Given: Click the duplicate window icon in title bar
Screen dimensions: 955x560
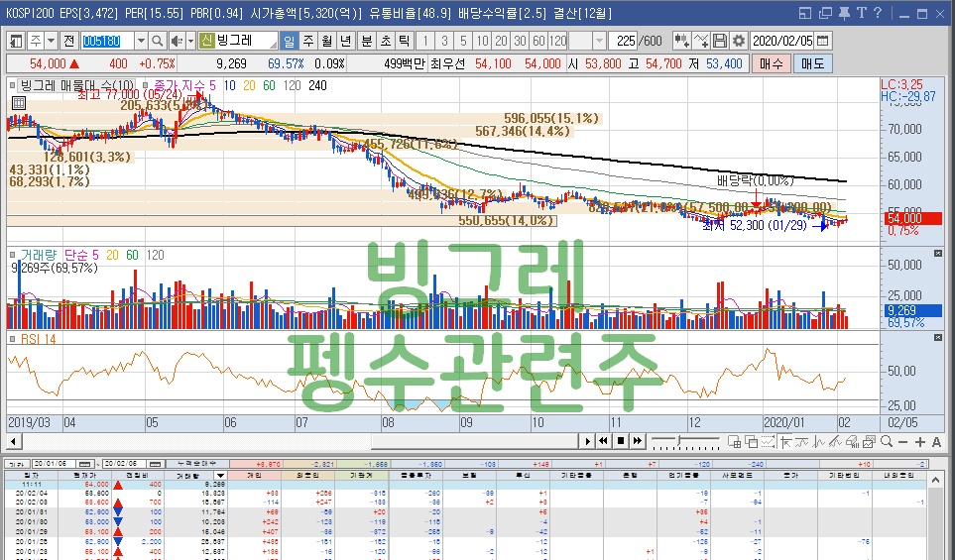Looking at the screenshot, I should pos(825,13).
